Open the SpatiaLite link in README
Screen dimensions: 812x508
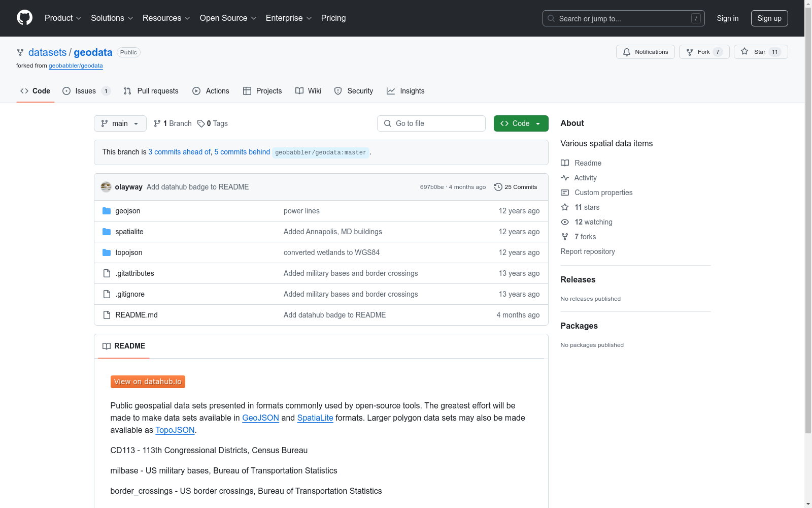tap(315, 418)
